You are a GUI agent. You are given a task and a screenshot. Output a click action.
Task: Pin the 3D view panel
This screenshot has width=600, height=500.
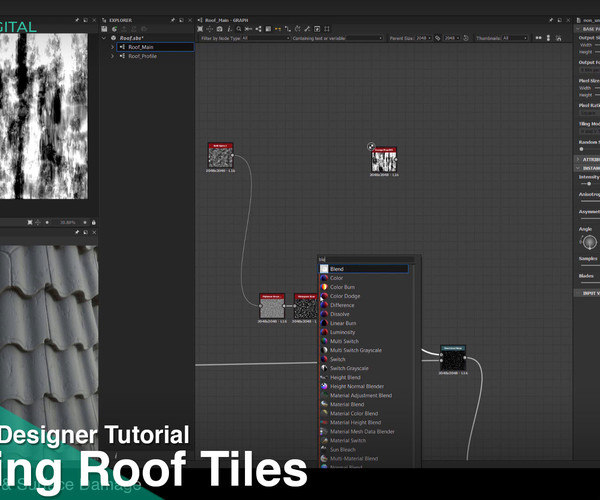[77, 232]
